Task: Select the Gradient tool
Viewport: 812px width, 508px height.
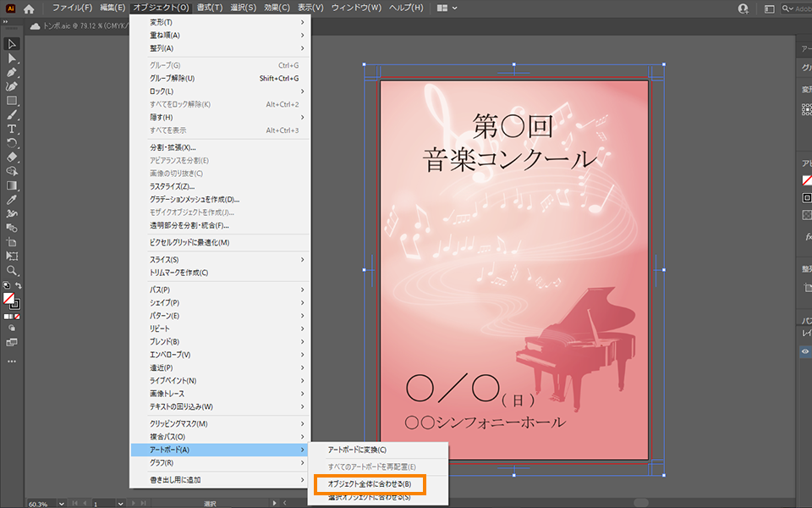Action: [x=12, y=185]
